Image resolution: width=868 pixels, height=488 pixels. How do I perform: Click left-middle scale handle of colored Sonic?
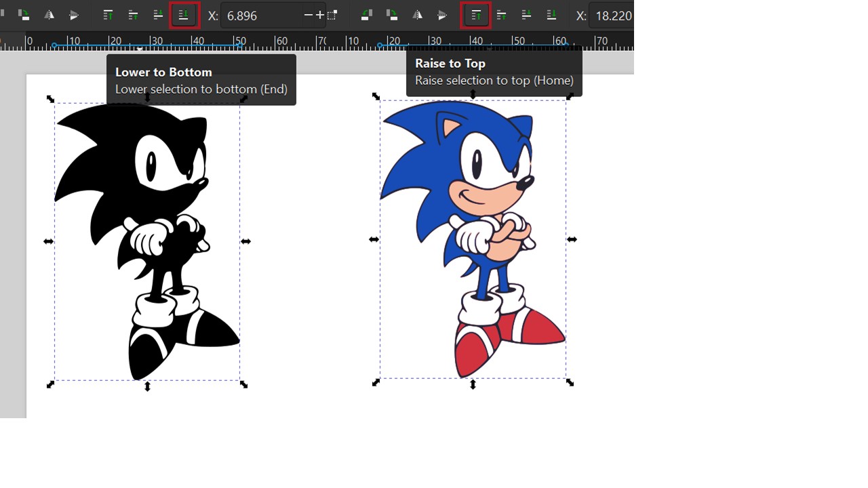coord(374,239)
